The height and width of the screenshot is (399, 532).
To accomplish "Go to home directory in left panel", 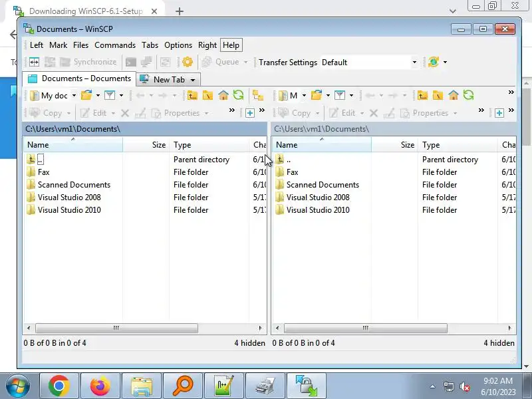I will tap(223, 95).
